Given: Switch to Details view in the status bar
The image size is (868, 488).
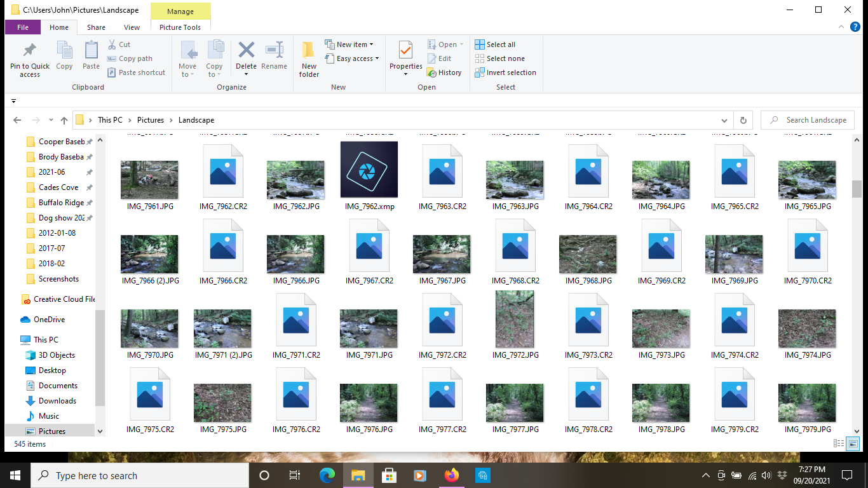Looking at the screenshot, I should point(837,444).
